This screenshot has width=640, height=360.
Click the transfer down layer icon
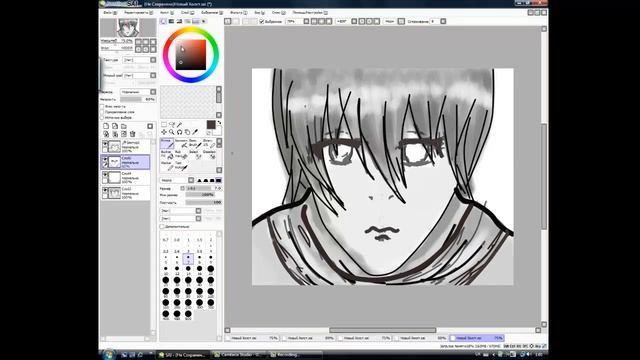click(x=106, y=134)
